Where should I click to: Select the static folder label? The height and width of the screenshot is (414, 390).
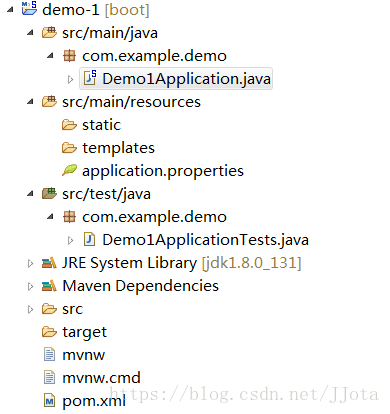pos(101,125)
